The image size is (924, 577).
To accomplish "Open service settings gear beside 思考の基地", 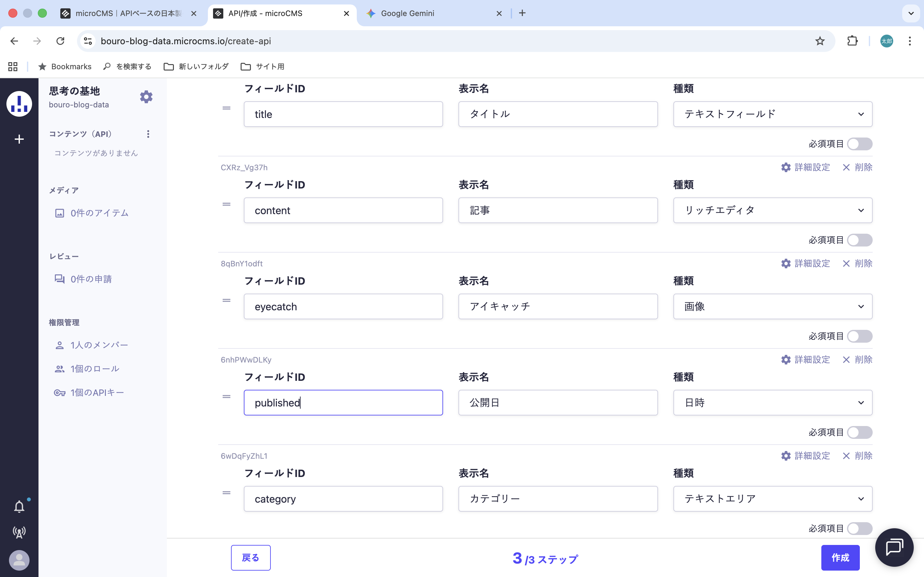I will point(146,97).
